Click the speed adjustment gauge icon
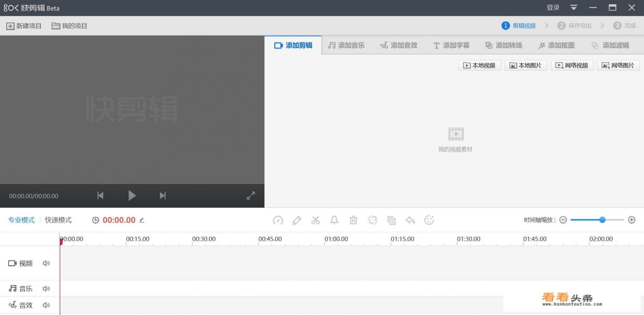The width and height of the screenshot is (644, 315). (278, 220)
